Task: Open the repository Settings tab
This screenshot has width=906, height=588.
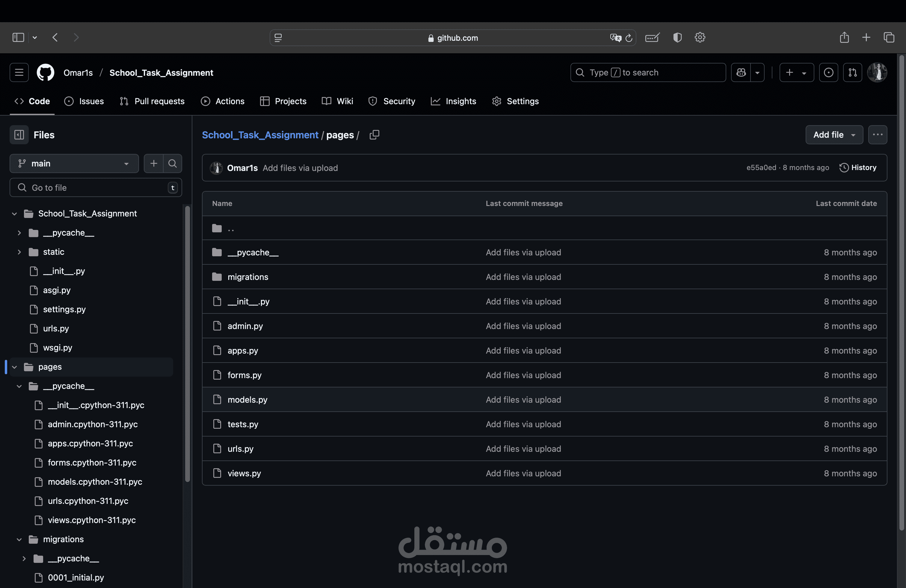Action: pos(515,101)
